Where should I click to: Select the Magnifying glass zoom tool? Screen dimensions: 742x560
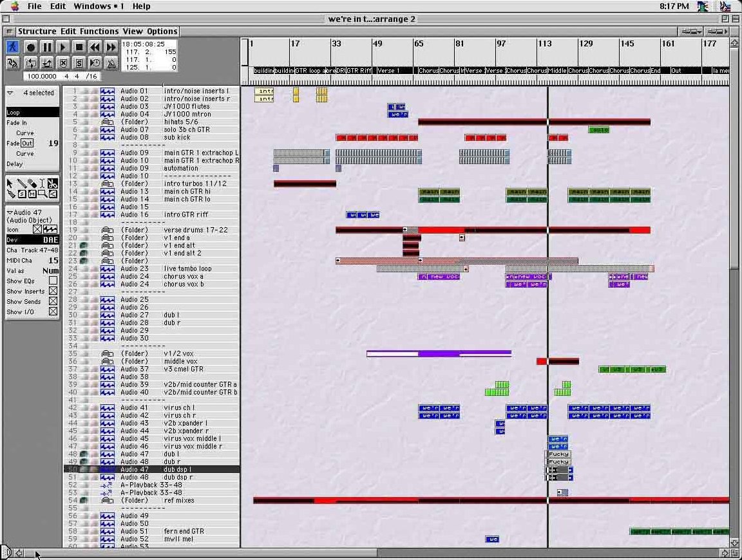tap(42, 194)
